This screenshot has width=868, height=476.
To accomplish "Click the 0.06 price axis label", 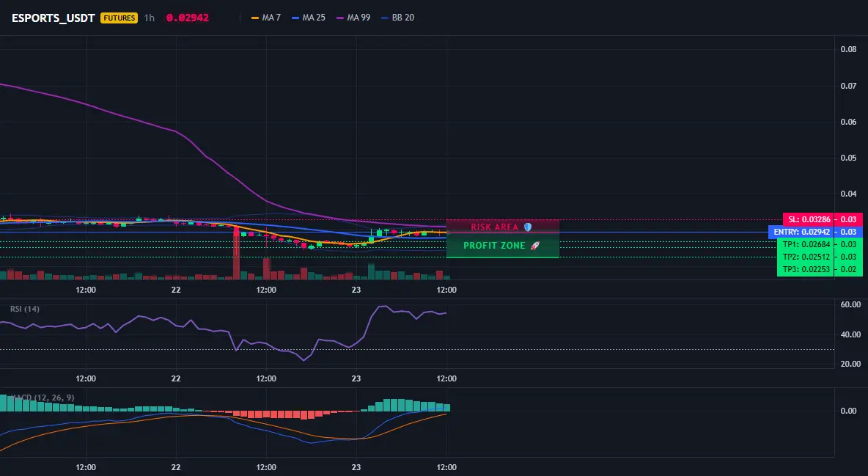I will [x=848, y=122].
